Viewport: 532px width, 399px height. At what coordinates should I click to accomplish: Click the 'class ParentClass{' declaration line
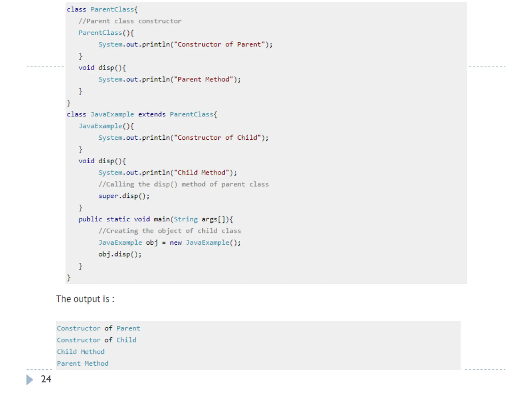tap(102, 10)
